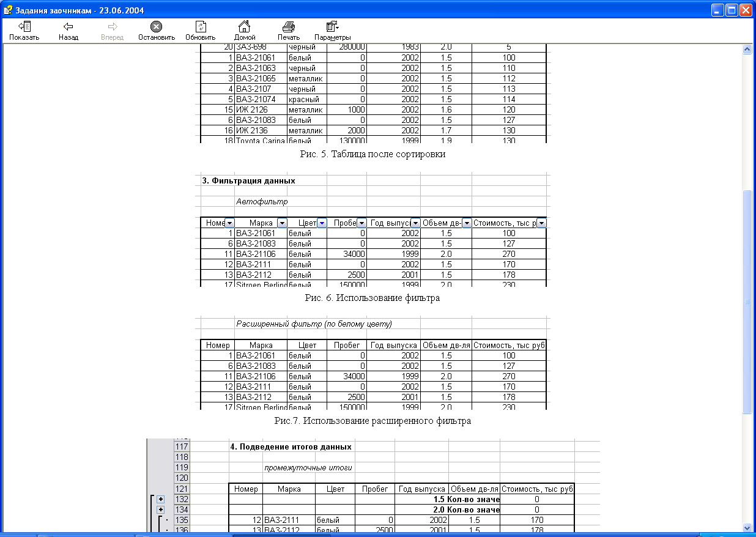This screenshot has height=537, width=756.
Task: Open the Стоимость autofilter dropdown arrow
Action: click(541, 223)
